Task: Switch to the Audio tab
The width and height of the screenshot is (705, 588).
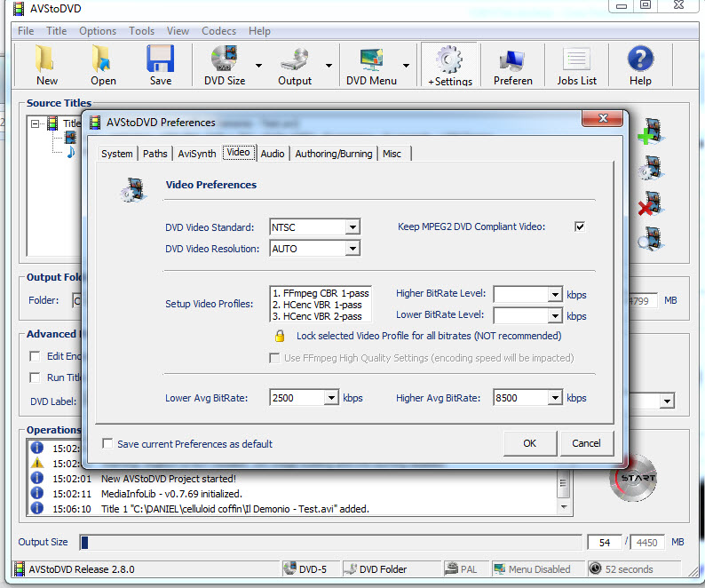Action: point(273,154)
